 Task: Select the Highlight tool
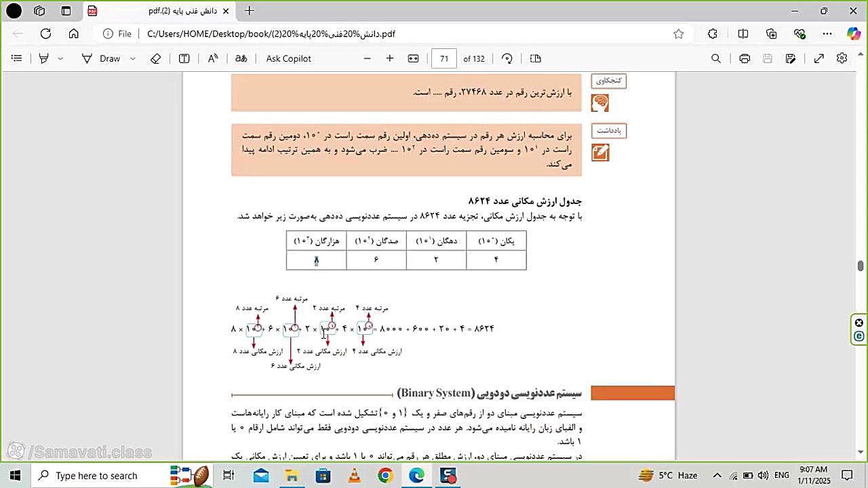tap(43, 58)
